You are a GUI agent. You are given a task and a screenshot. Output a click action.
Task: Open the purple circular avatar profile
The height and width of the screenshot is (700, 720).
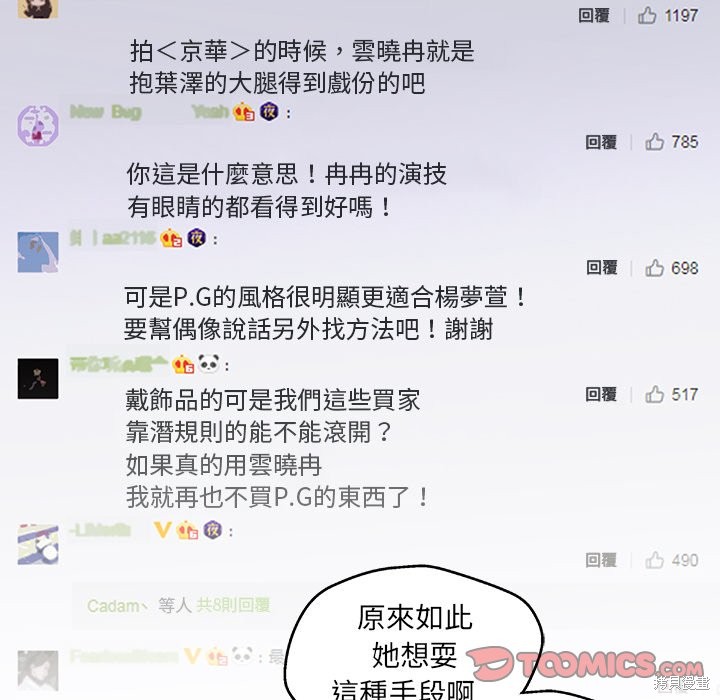38,125
